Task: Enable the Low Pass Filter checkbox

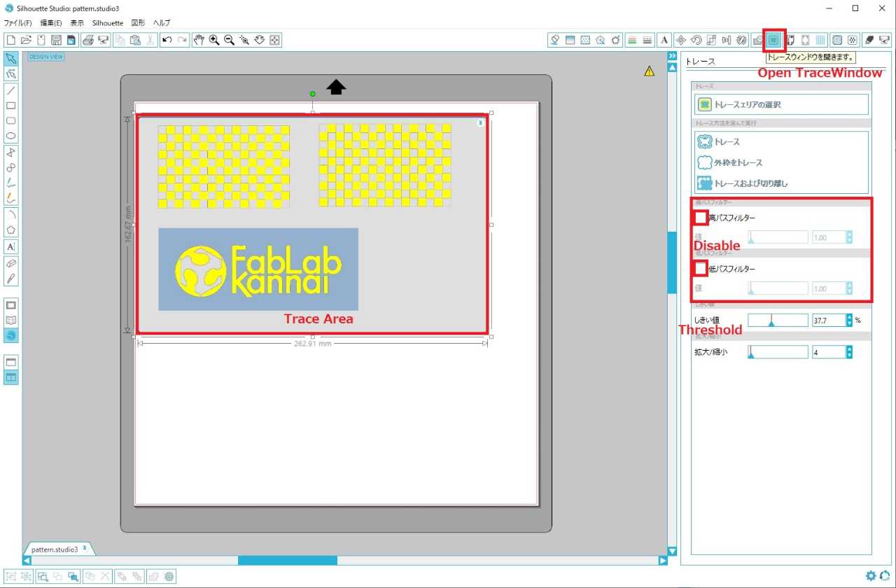Action: pos(701,269)
